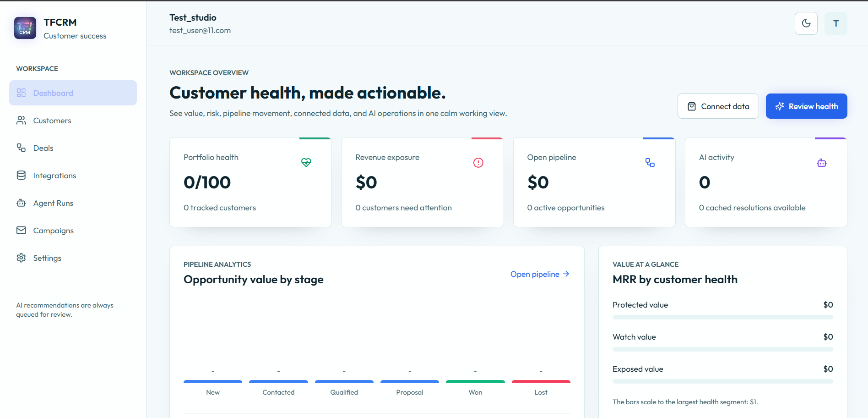Screen dimensions: 868x418
Task: Open the user avatar T menu
Action: (x=836, y=23)
